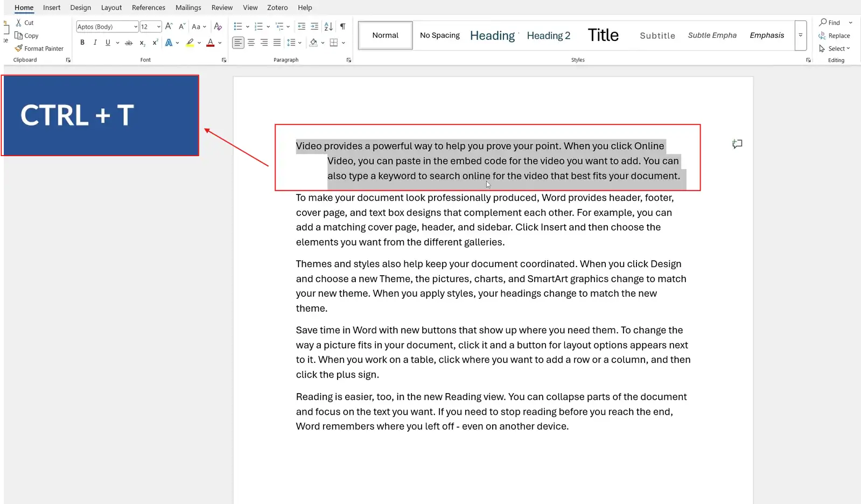Toggle underline formatting
861x504 pixels.
[108, 43]
